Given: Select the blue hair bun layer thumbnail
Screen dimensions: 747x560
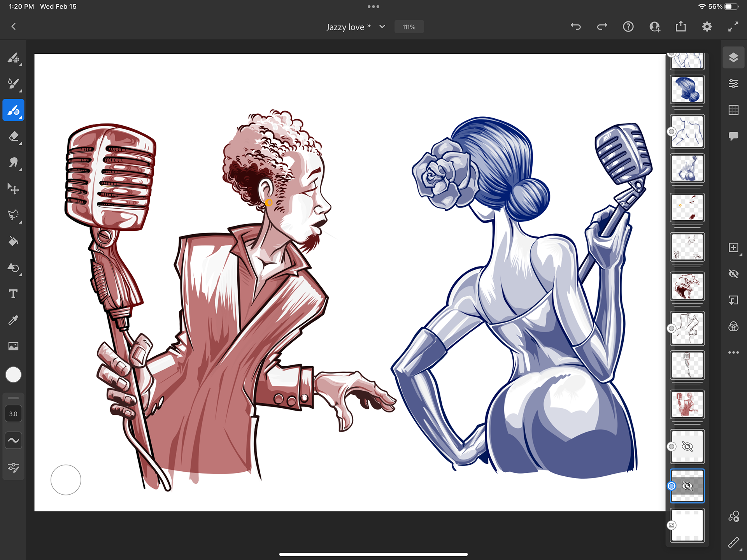Looking at the screenshot, I should 687,90.
